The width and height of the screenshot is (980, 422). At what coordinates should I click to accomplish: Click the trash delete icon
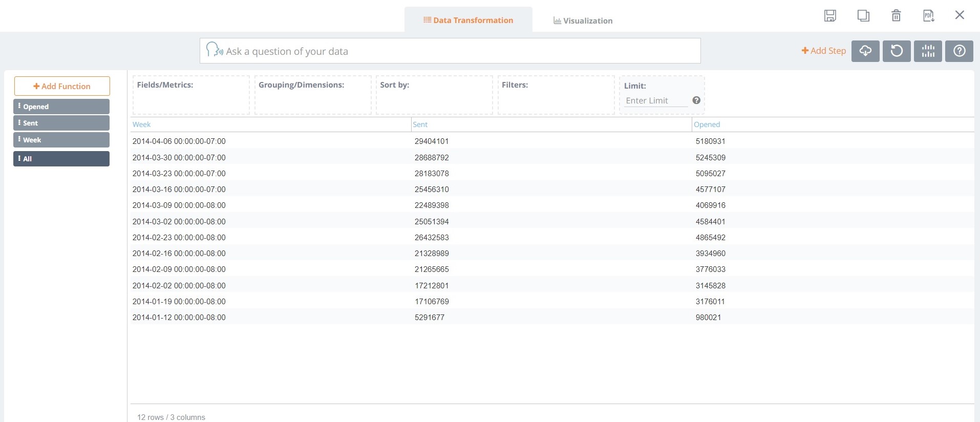[x=896, y=16]
